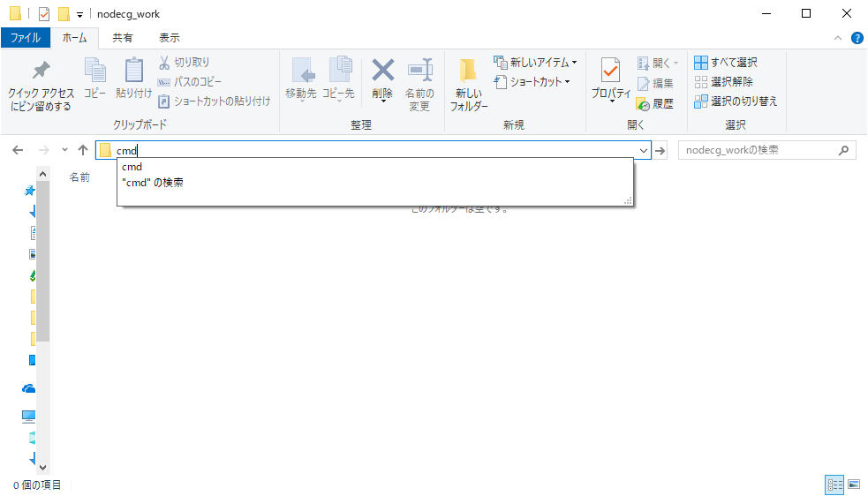Click the This PC icon in sidebar
The width and height of the screenshot is (868, 496).
click(29, 416)
